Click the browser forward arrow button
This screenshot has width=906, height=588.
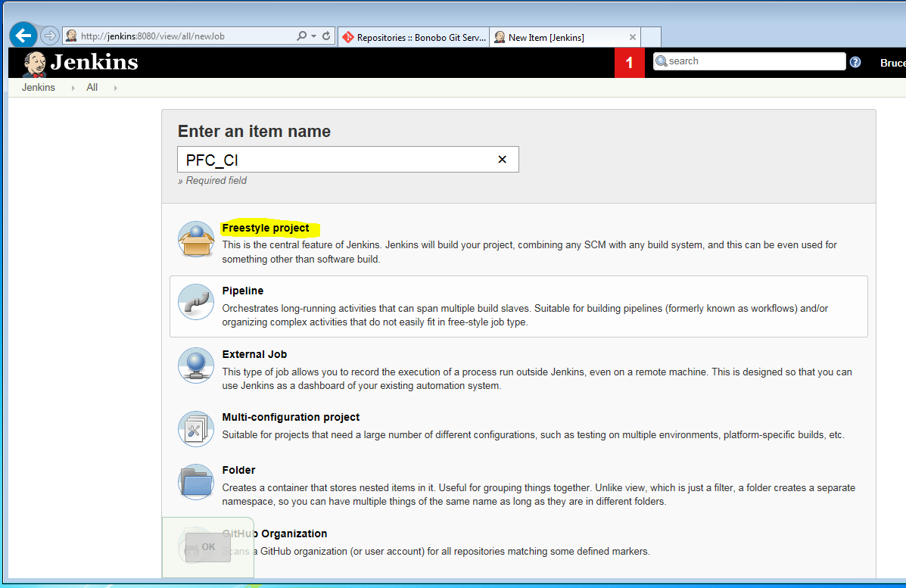pos(50,36)
